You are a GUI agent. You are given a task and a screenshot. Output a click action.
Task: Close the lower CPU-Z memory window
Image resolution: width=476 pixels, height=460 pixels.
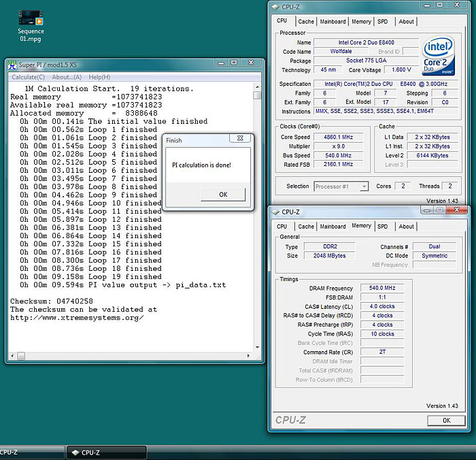pos(457,210)
